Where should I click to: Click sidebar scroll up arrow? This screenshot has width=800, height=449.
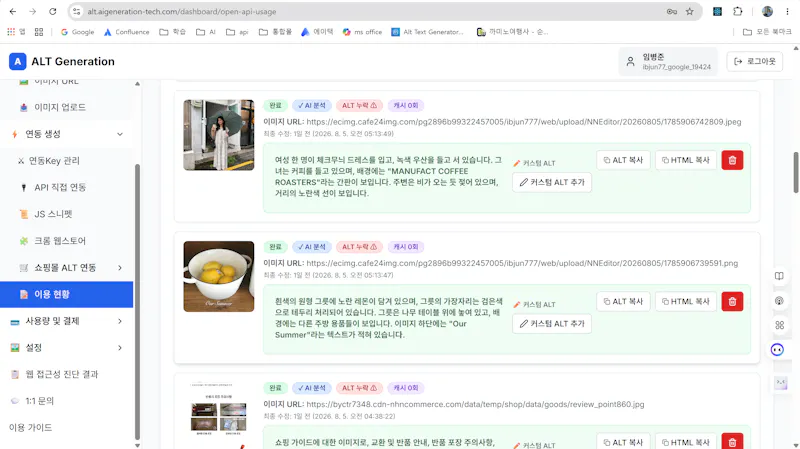137,84
